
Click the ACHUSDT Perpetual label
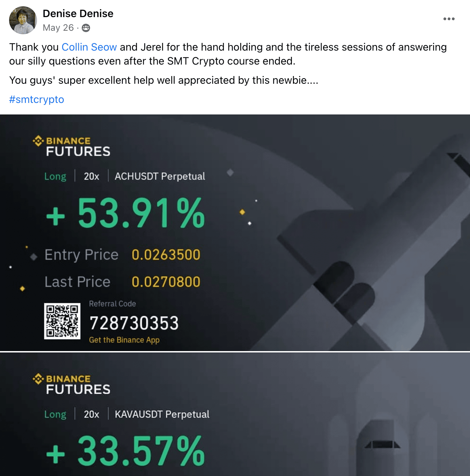(160, 176)
